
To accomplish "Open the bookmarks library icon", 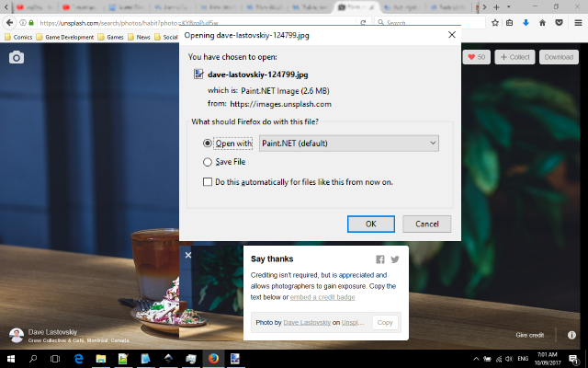I will pyautogui.click(x=509, y=23).
